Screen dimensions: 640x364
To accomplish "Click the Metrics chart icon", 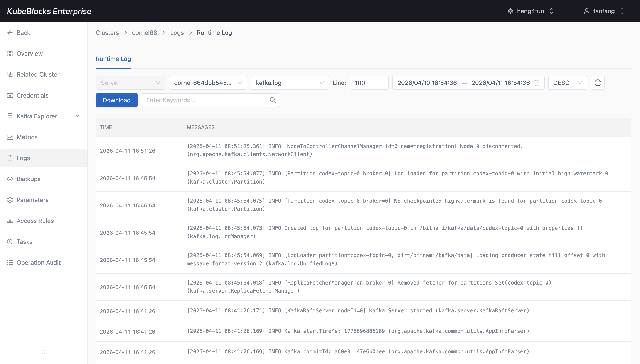I will pos(10,137).
